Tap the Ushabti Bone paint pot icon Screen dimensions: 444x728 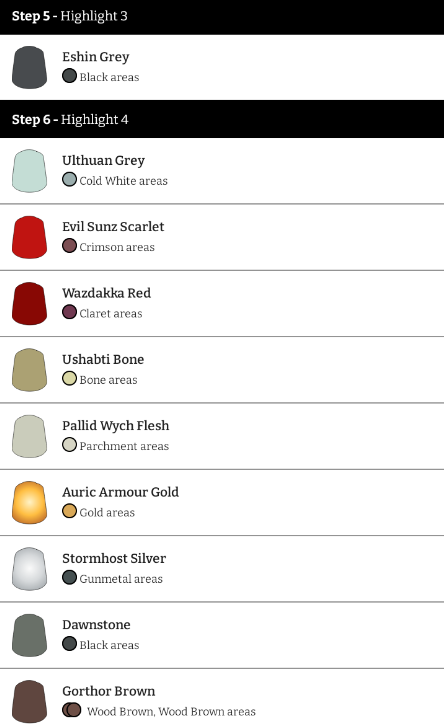tap(29, 370)
